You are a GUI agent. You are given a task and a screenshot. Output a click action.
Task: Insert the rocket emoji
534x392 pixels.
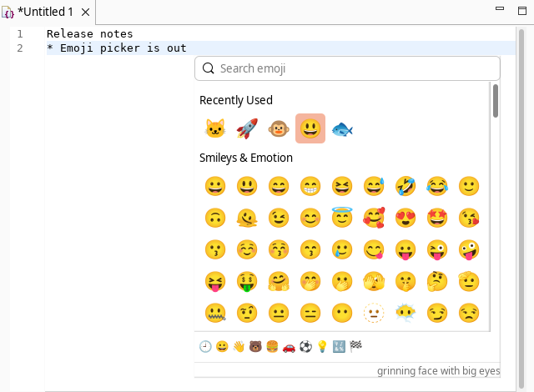(x=247, y=128)
